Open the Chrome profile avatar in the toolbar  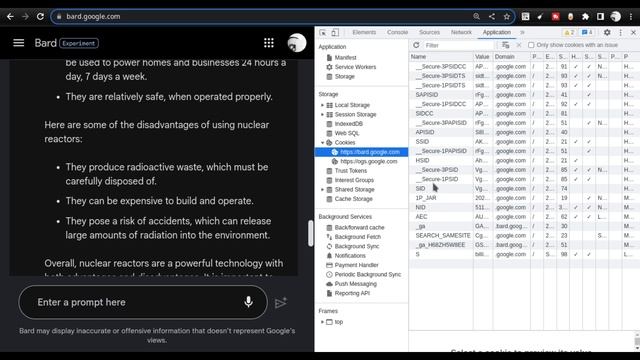point(616,16)
